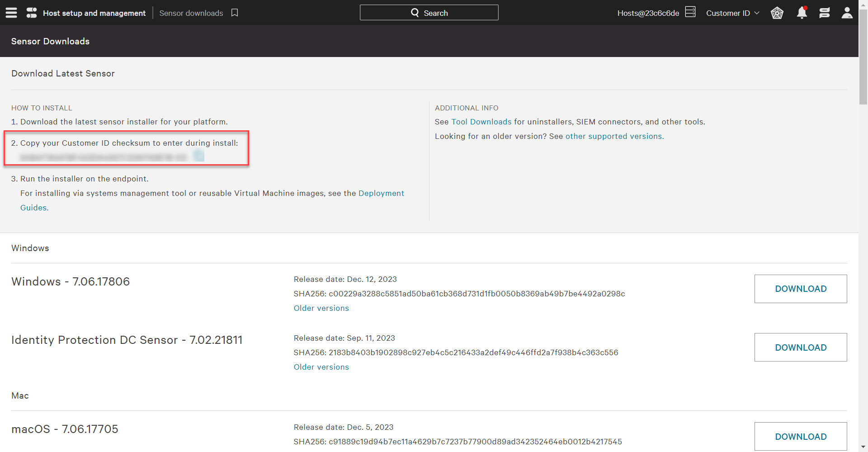Click the Host setup and management toggle icon
Screen dimensions: 868x452
click(x=32, y=13)
